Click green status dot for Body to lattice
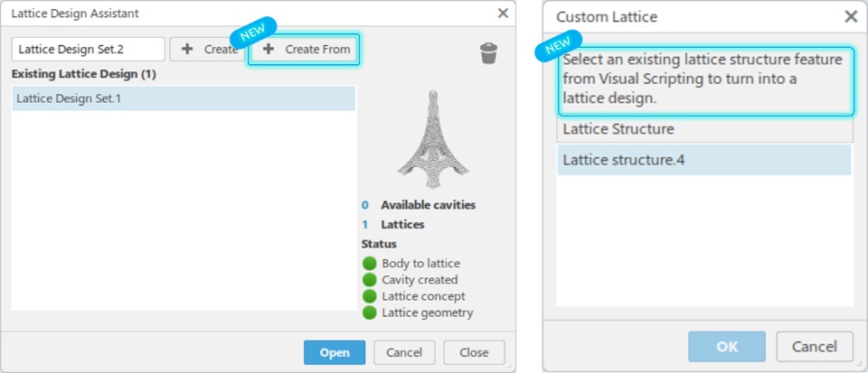The image size is (868, 373). click(369, 264)
